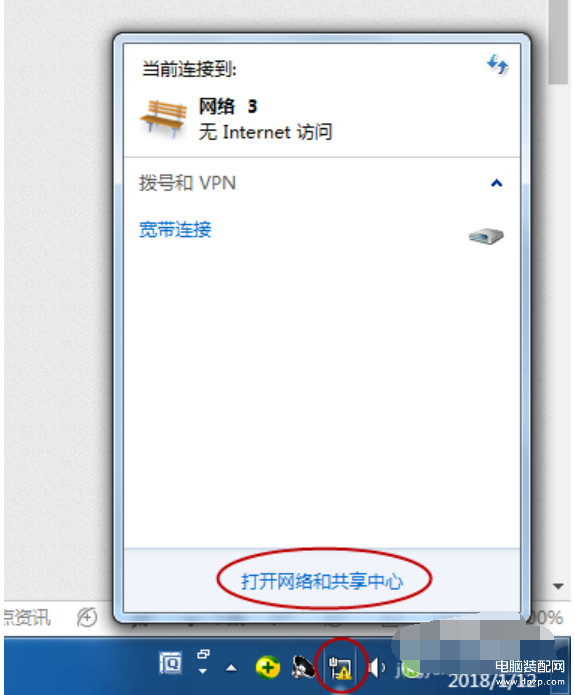Click the vertical scrollbar thumb at top right

[x=559, y=42]
